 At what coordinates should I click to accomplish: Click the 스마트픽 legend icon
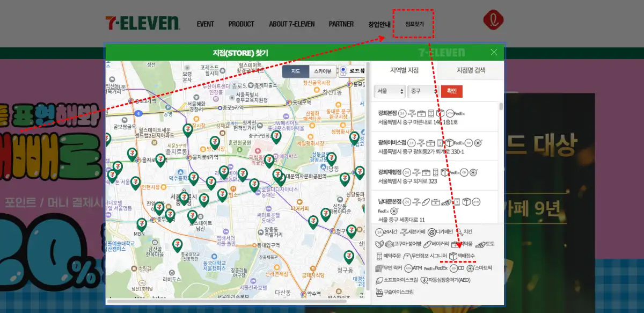[471, 268]
